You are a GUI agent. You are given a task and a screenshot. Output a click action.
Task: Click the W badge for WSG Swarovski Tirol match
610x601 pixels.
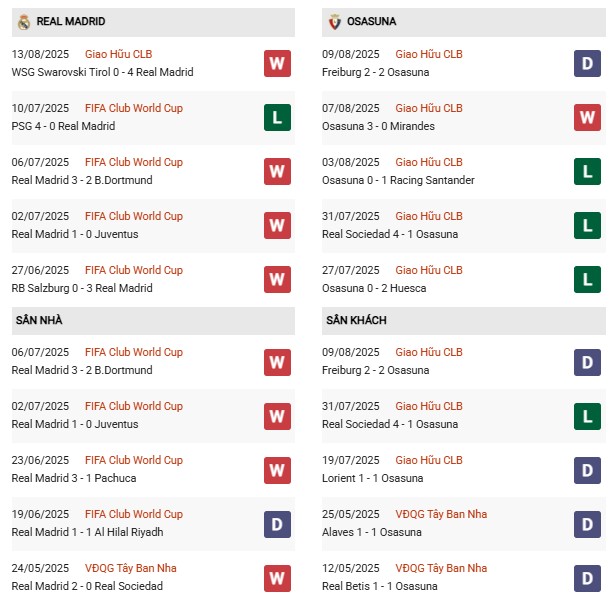pos(277,64)
